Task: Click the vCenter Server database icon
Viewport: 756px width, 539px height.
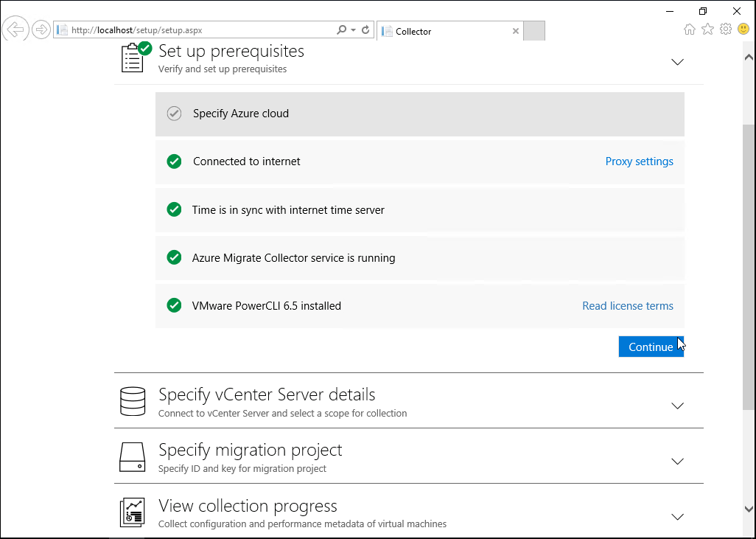Action: tap(133, 402)
